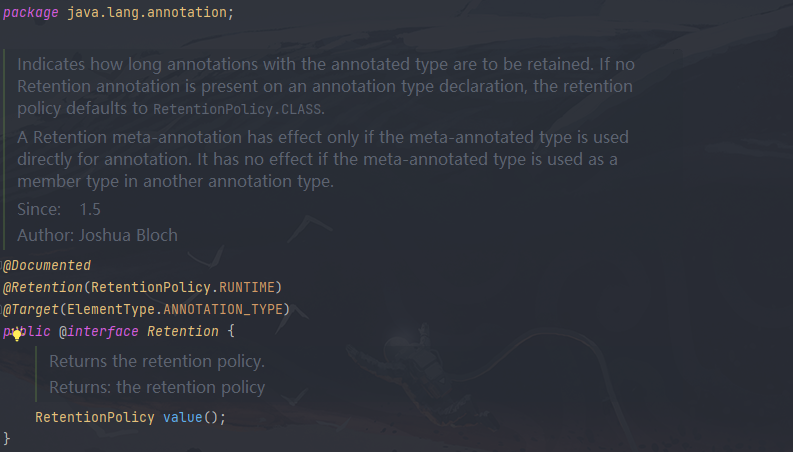The width and height of the screenshot is (793, 452).
Task: Click the 'Returns: the retention policy' doc line
Action: [x=157, y=387]
